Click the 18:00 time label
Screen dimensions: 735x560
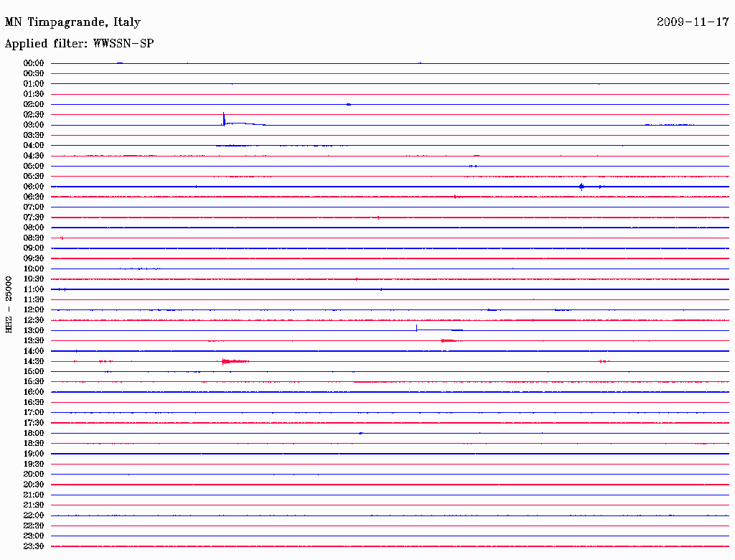point(34,433)
